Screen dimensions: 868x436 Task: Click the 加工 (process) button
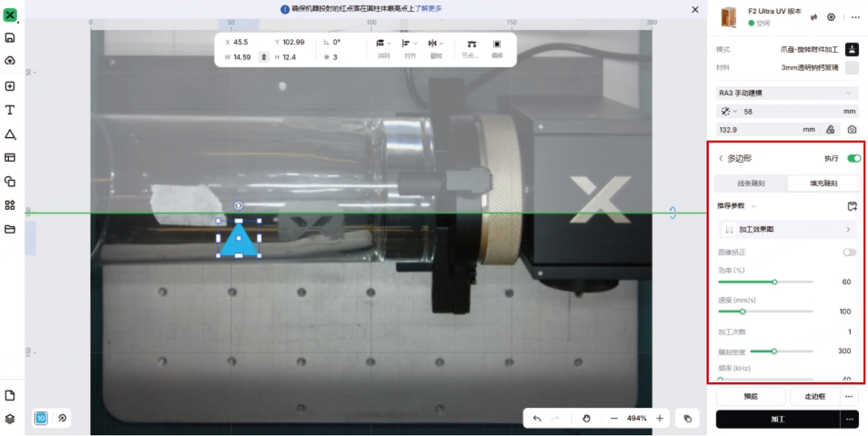(x=777, y=419)
